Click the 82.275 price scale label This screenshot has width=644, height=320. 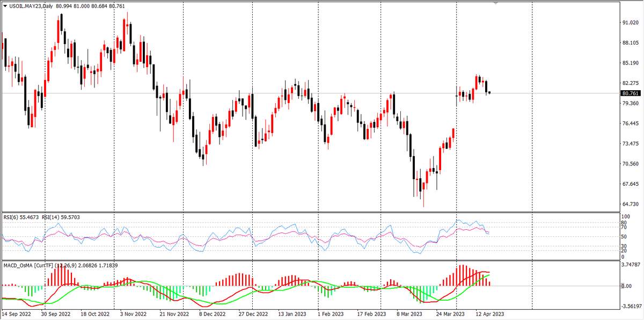(x=630, y=83)
